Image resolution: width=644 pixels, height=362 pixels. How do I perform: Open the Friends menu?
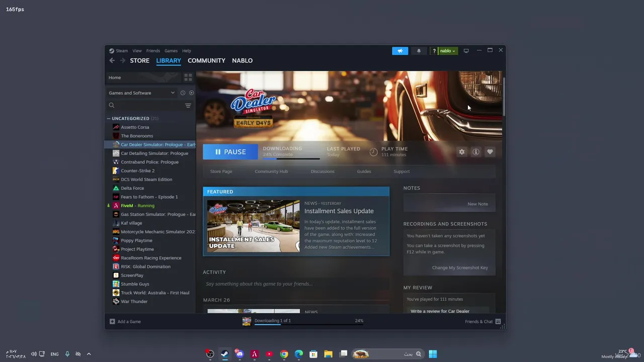click(x=153, y=51)
